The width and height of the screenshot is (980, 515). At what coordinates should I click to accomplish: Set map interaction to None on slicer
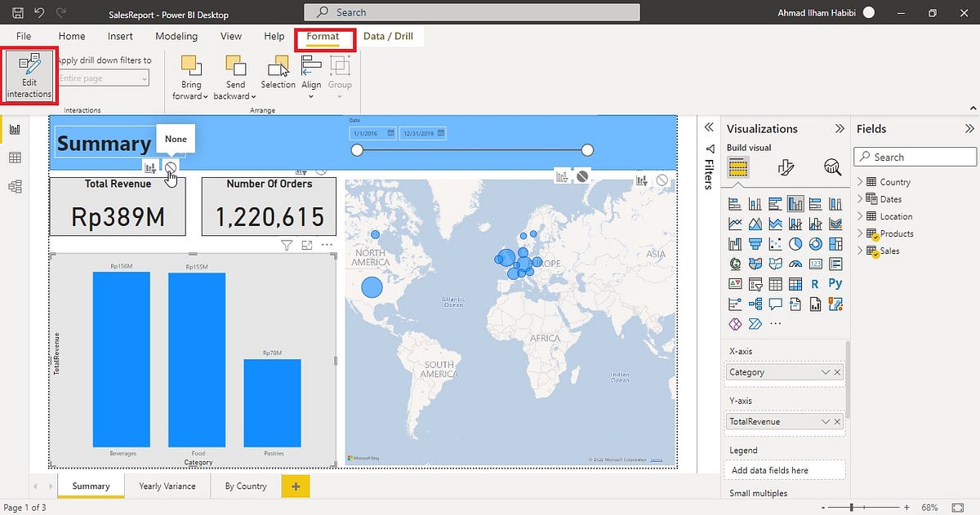coord(582,175)
